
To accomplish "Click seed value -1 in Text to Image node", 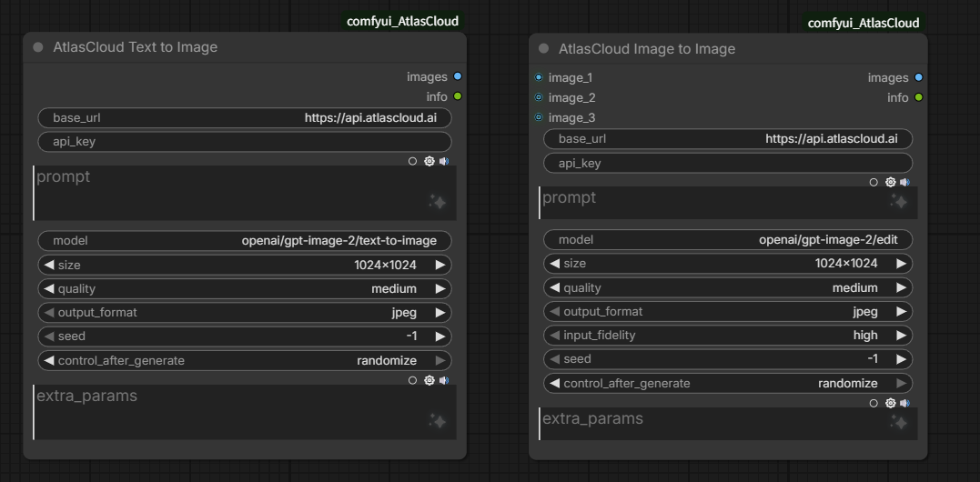I will pos(411,336).
